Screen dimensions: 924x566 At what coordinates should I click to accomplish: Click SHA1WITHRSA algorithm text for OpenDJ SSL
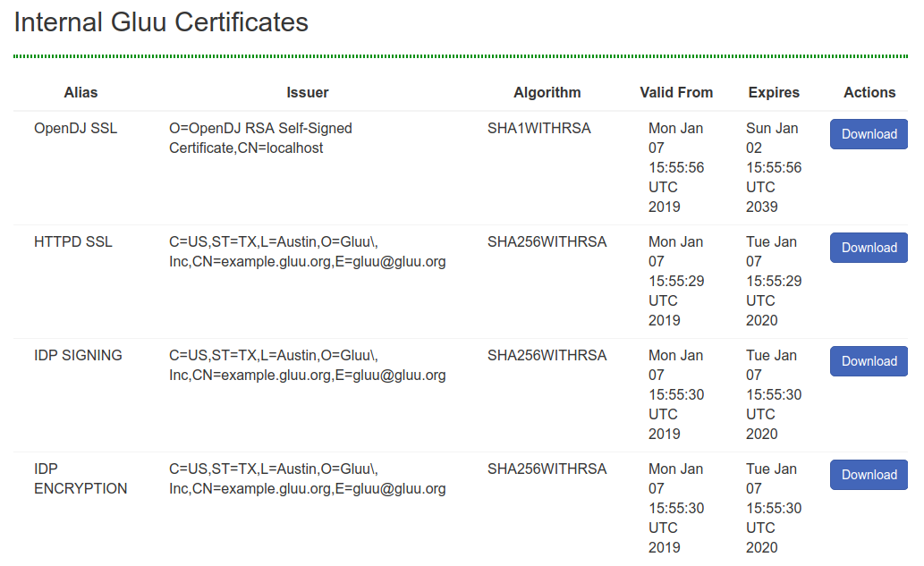click(x=538, y=128)
